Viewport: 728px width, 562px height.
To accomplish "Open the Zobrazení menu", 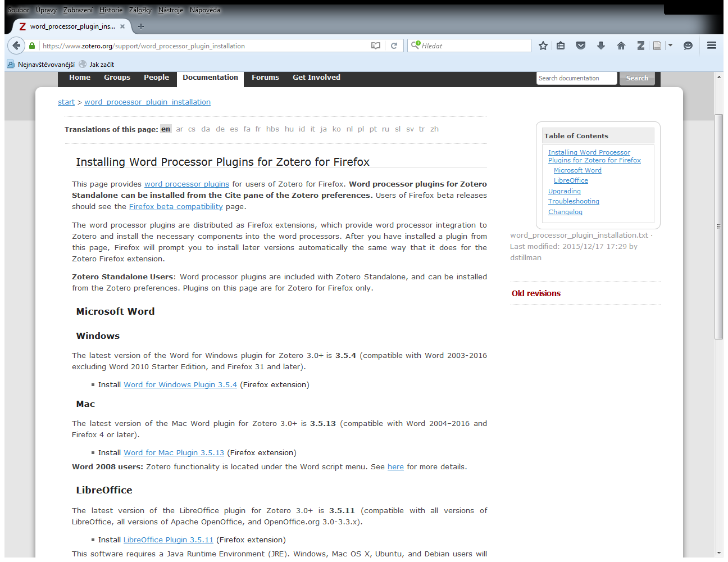I will click(x=78, y=10).
